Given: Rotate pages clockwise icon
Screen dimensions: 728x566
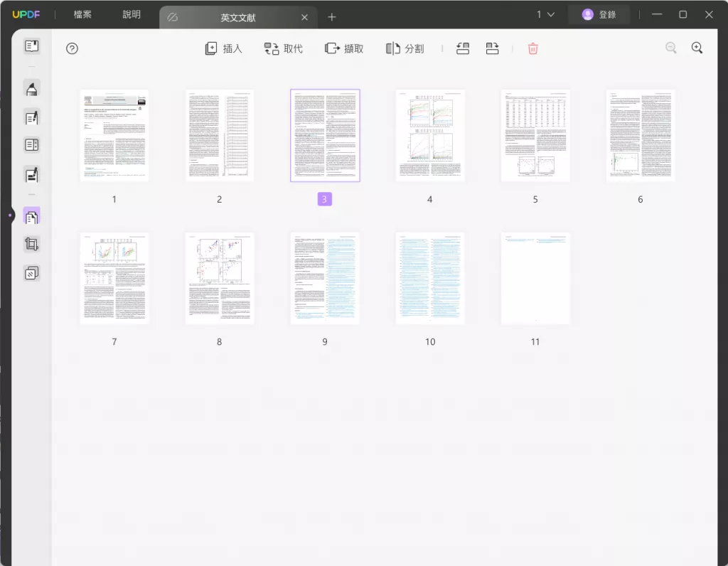Looking at the screenshot, I should (x=492, y=48).
